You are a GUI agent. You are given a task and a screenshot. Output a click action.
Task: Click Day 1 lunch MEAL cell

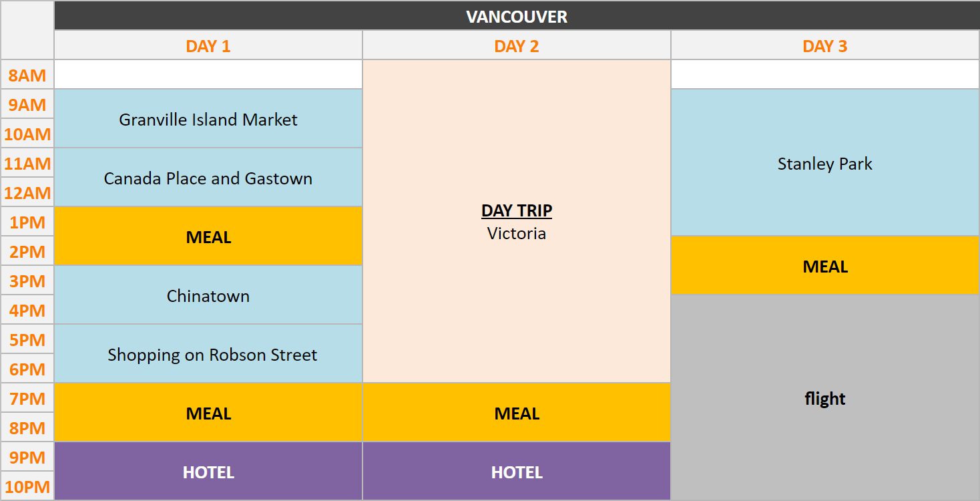click(208, 236)
